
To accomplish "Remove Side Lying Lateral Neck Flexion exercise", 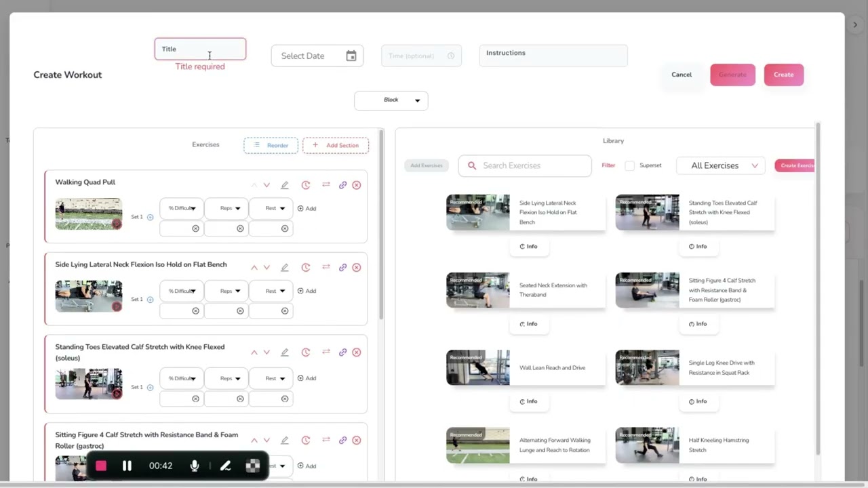I will point(357,268).
